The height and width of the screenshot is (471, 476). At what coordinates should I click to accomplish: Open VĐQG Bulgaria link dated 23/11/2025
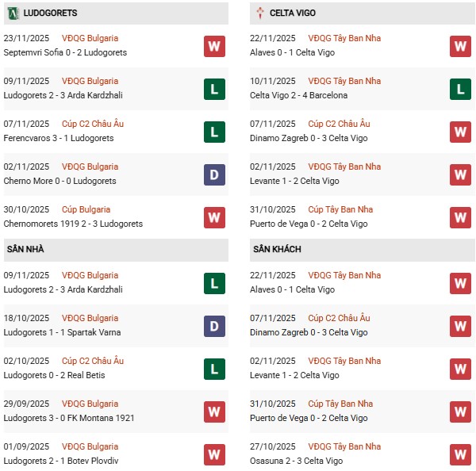click(90, 38)
